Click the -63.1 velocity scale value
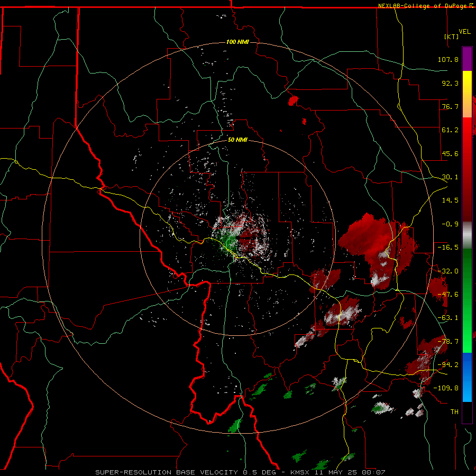This screenshot has width=476, height=476. [x=448, y=318]
